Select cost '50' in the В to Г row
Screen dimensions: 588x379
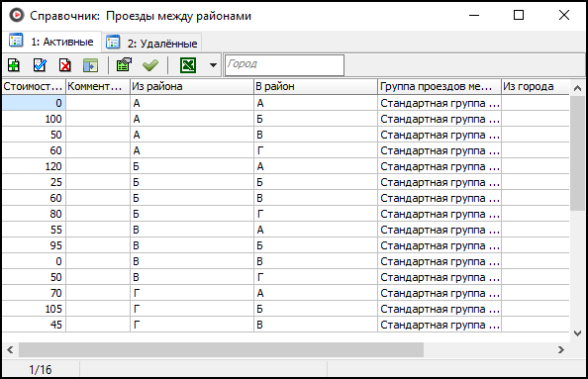click(x=34, y=277)
